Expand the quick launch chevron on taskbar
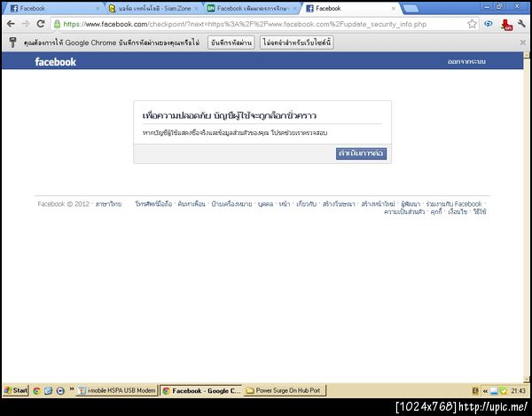This screenshot has height=416, width=532. (72, 389)
